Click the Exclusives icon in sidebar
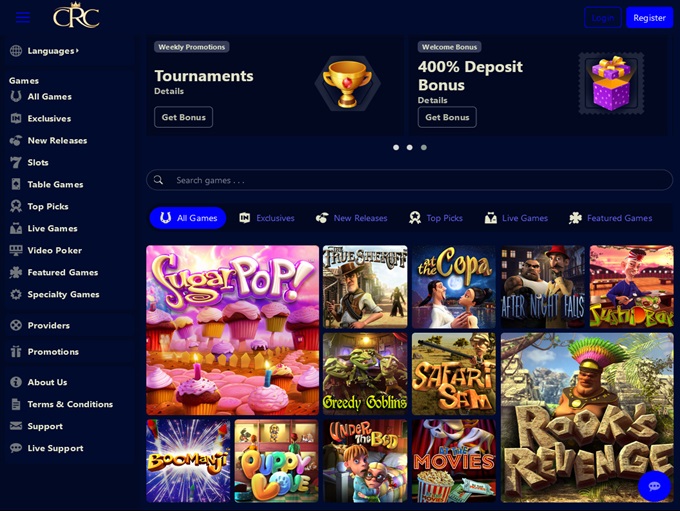 point(16,118)
